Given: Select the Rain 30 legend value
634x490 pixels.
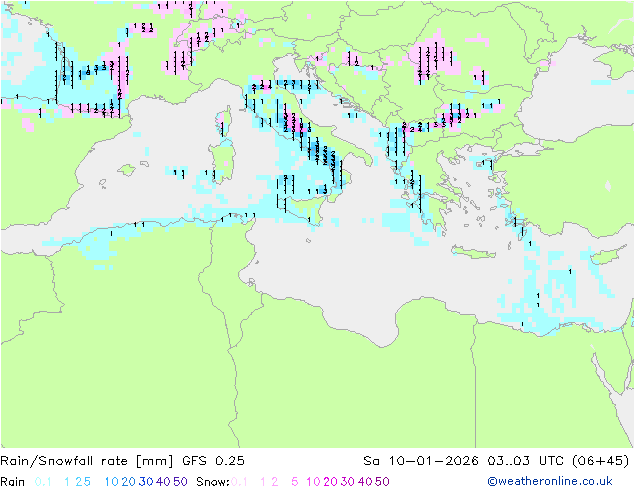Looking at the screenshot, I should (146, 482).
